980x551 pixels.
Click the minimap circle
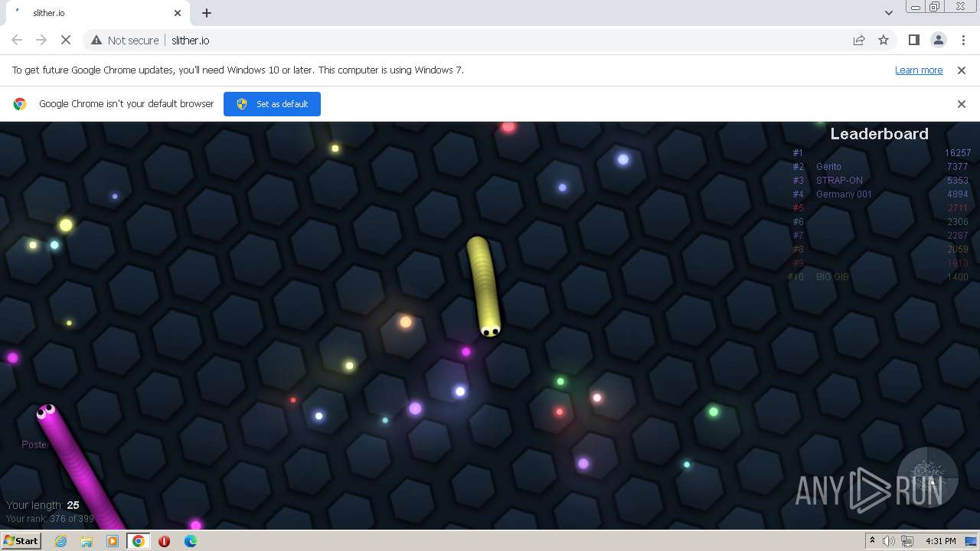pos(927,478)
